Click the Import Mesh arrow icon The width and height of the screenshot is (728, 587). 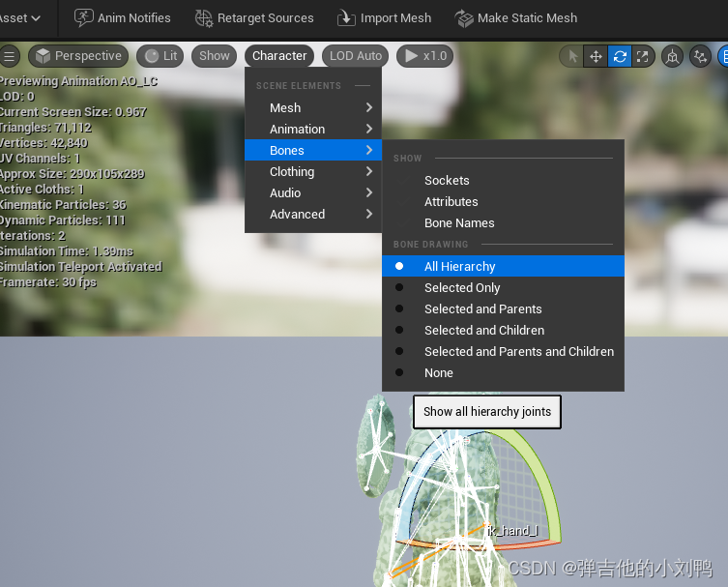(x=346, y=18)
